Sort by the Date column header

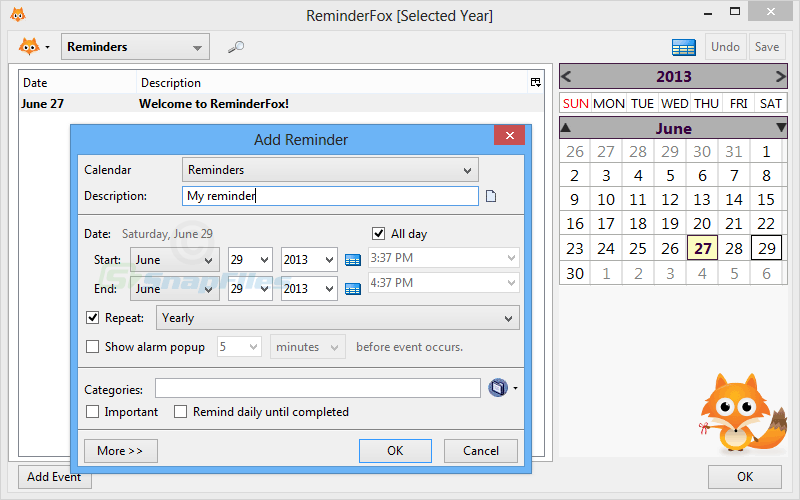click(78, 83)
